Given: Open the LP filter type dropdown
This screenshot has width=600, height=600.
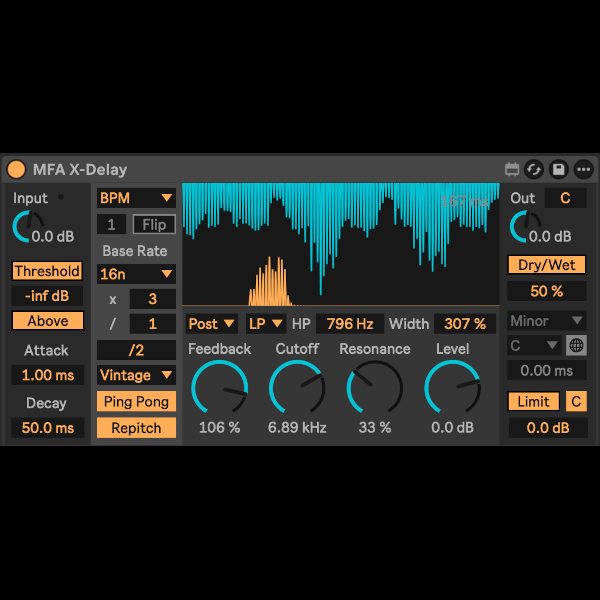Looking at the screenshot, I should click(265, 323).
